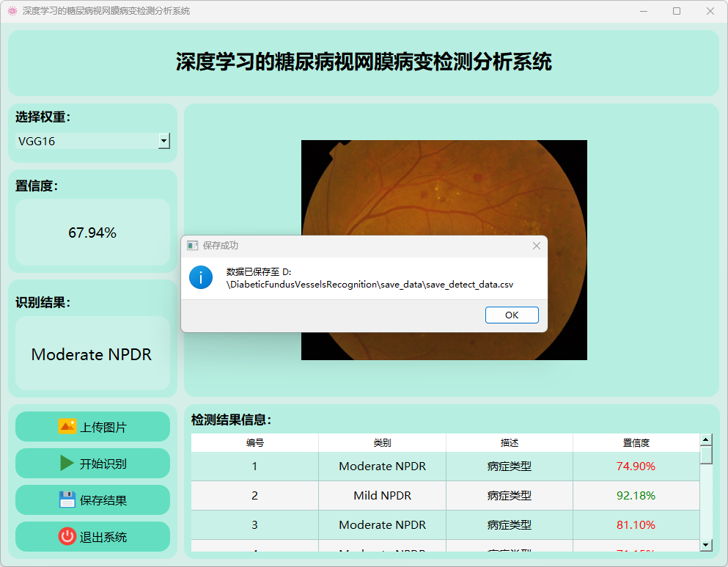
Task: Click scroll up arrow in results table
Action: pyautogui.click(x=706, y=440)
